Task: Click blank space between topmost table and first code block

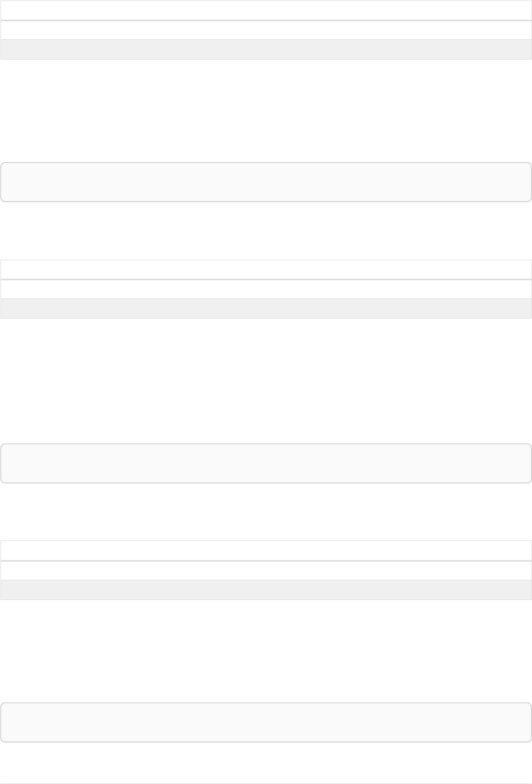Action: tap(266, 111)
